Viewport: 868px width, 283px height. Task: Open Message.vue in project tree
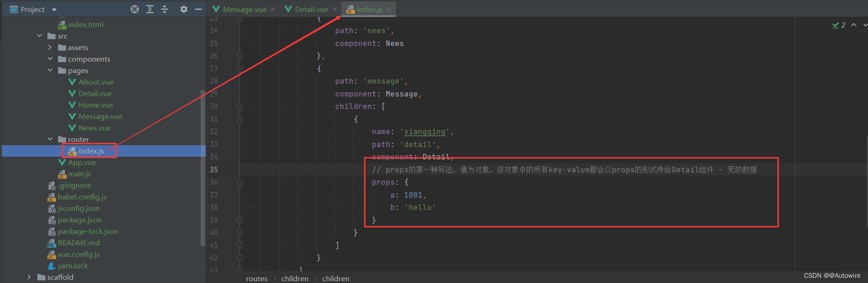point(100,117)
